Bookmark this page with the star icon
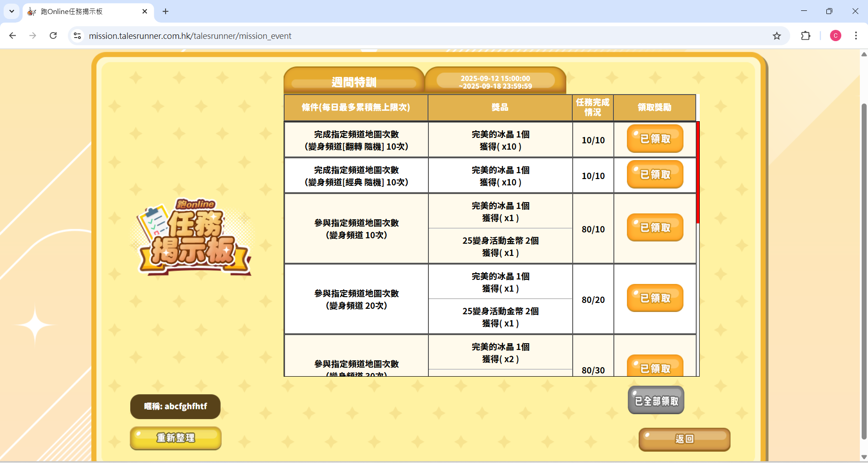868x463 pixels. click(778, 36)
